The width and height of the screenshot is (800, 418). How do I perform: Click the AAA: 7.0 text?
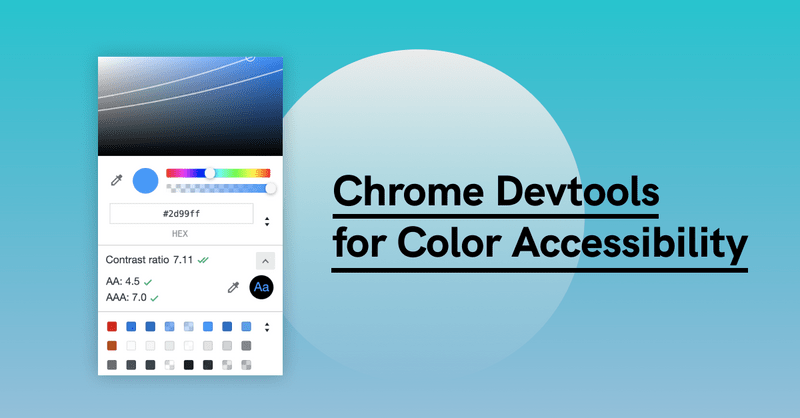tap(126, 298)
